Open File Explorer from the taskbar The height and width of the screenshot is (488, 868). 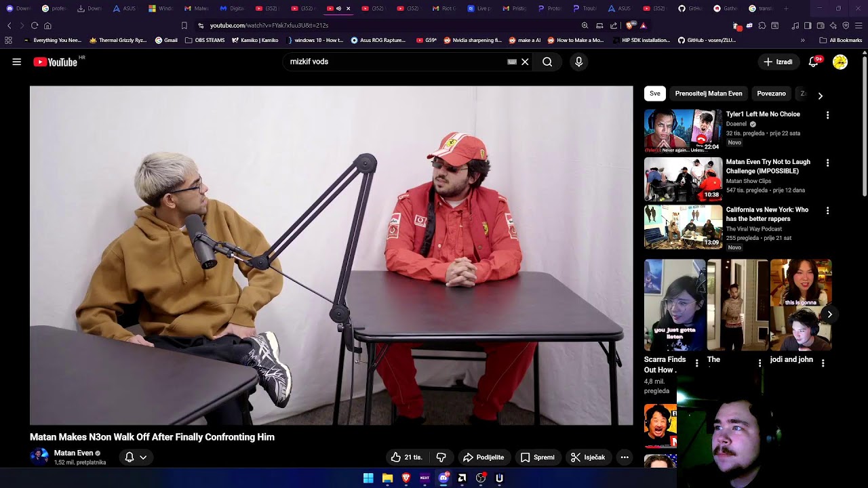387,478
